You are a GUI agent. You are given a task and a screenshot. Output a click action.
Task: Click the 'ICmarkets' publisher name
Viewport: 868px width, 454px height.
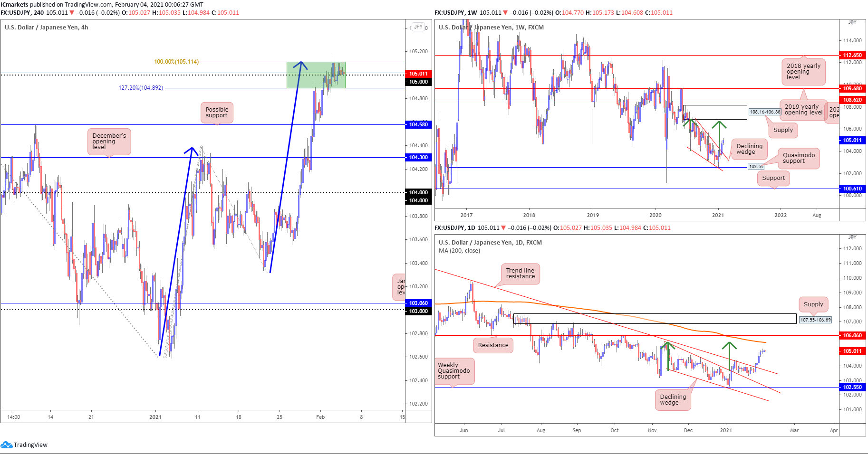tap(14, 5)
